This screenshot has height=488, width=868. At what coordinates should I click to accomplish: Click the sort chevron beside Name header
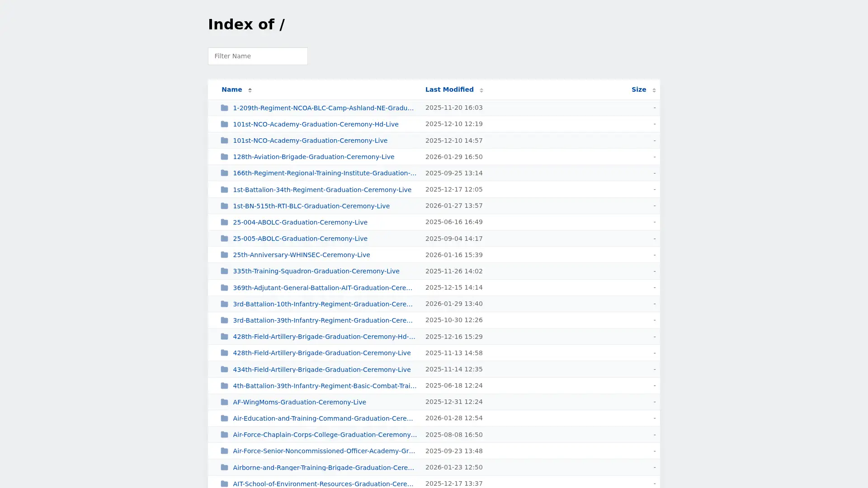coord(250,90)
